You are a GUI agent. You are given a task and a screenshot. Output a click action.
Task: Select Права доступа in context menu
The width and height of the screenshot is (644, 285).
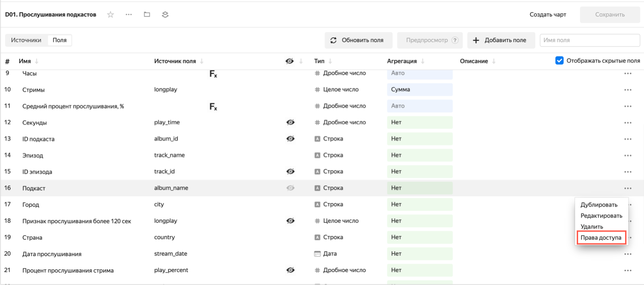601,237
